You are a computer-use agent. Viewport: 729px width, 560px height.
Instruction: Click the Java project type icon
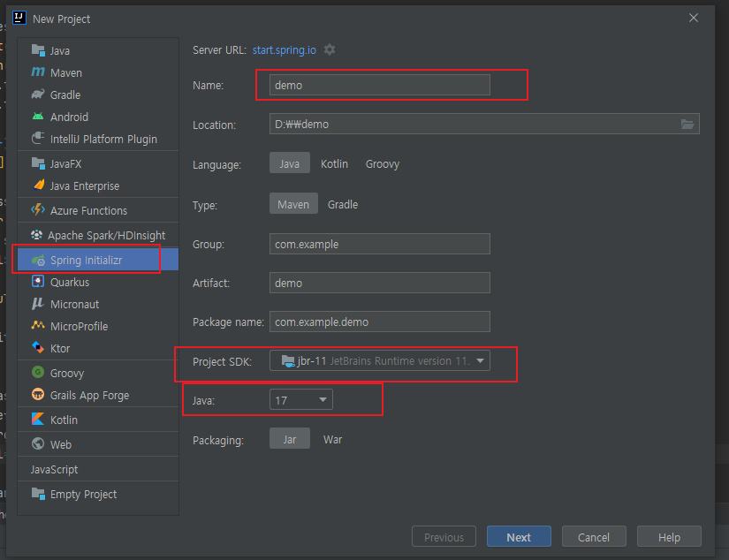click(x=38, y=50)
